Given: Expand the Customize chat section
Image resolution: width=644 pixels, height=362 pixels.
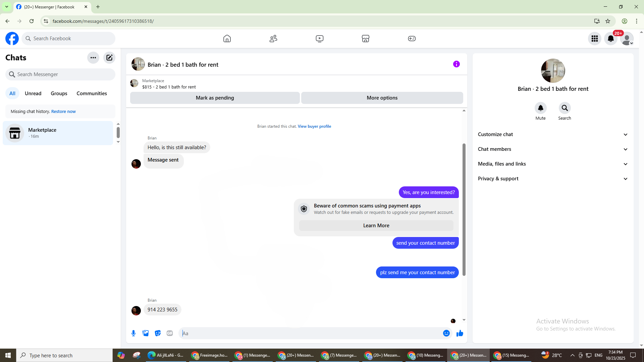Looking at the screenshot, I should tap(553, 134).
